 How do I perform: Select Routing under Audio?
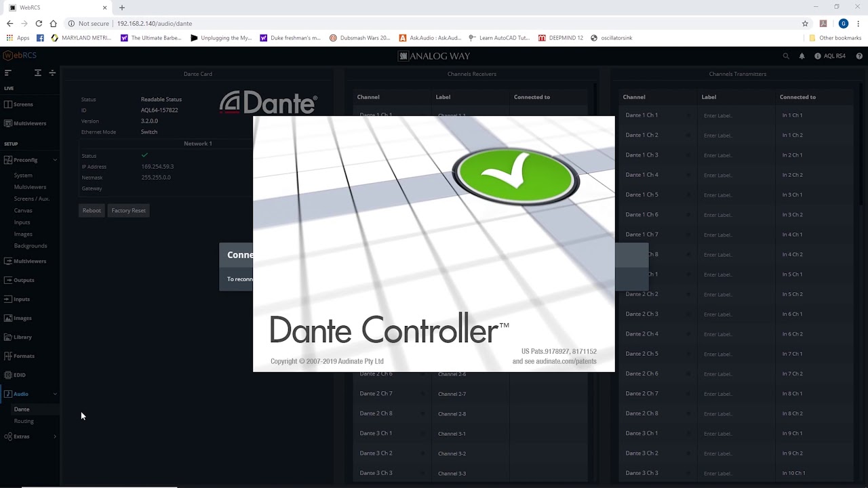click(x=24, y=421)
